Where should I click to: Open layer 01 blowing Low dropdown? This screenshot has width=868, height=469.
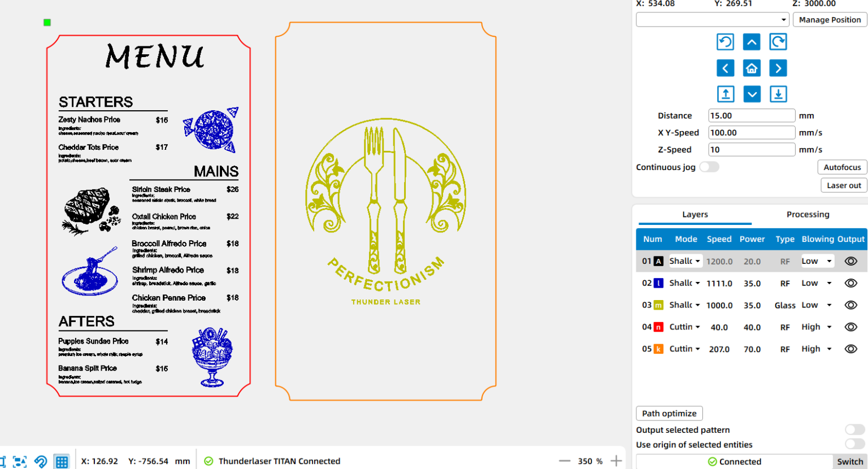click(x=817, y=261)
